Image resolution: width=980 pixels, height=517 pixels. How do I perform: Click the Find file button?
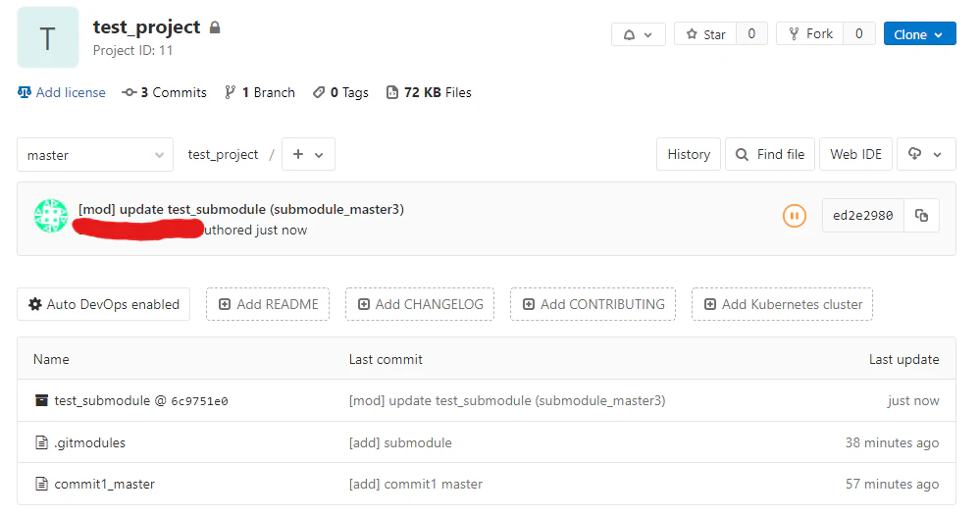pyautogui.click(x=770, y=154)
